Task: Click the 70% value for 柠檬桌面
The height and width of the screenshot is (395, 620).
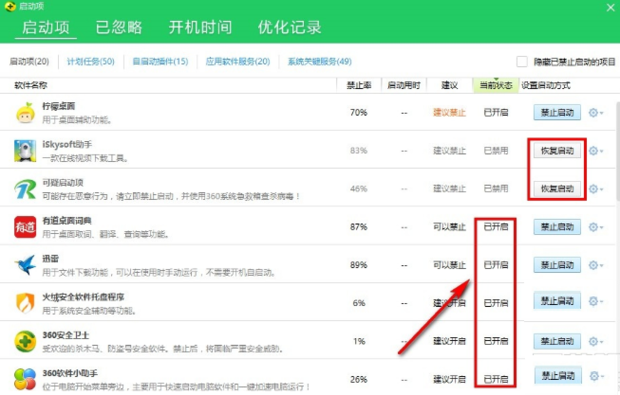Action: (359, 113)
